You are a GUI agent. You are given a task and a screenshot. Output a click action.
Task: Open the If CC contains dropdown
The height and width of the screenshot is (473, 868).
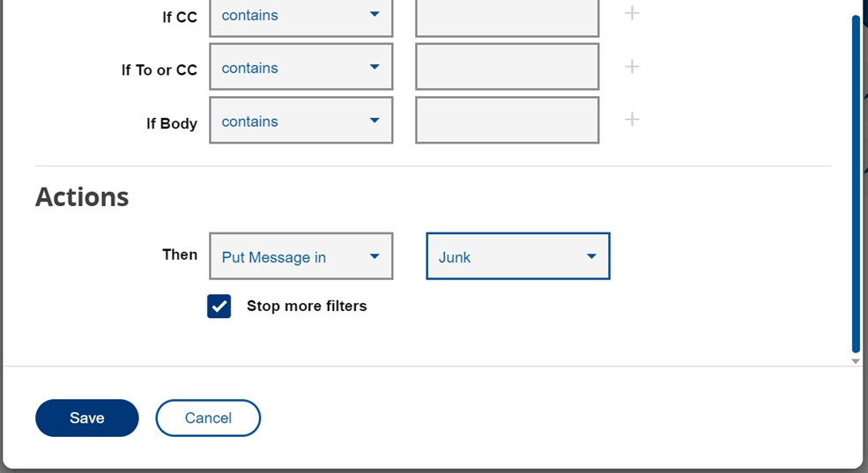[300, 16]
